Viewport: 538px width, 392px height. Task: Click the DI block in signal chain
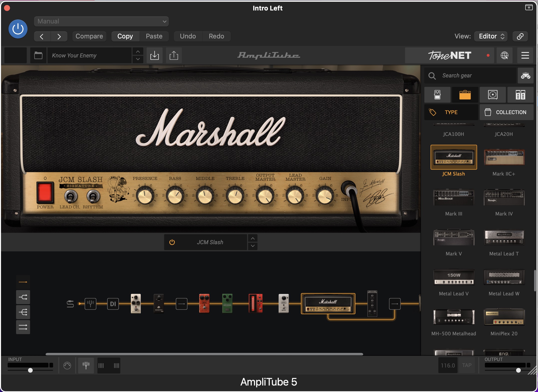tap(113, 304)
